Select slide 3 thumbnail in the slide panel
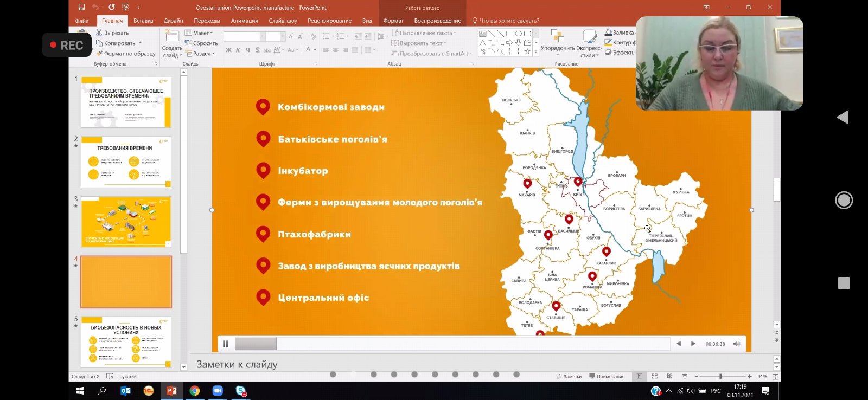868x400 pixels. click(126, 222)
